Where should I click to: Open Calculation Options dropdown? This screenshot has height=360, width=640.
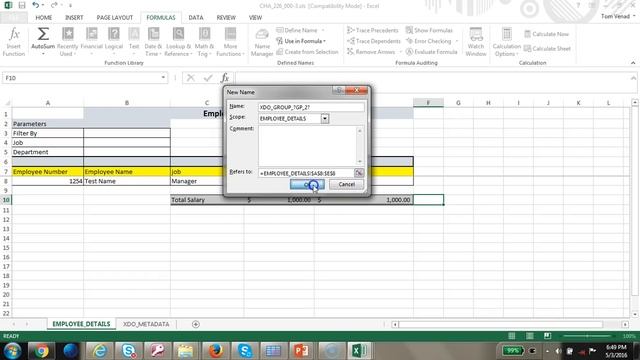(507, 42)
